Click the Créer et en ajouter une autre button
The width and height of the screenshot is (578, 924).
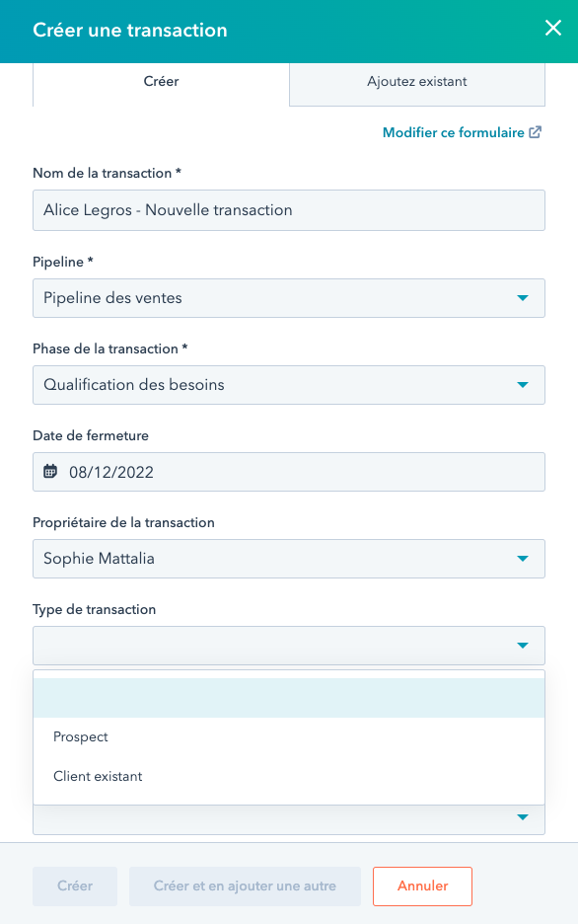[x=245, y=885]
